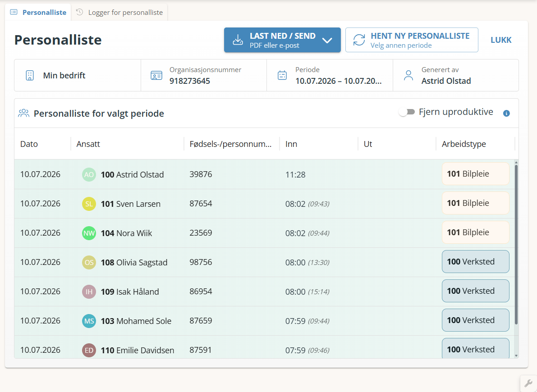537x392 pixels.
Task: Click the people group icon by Personalliste header
Action: [x=23, y=113]
